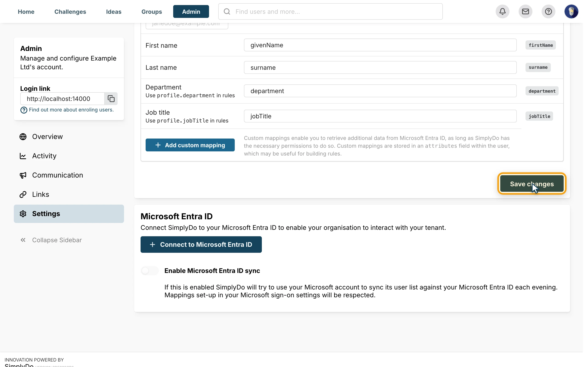Screen dimensions: 588x367
Task: Connect to Microsoft Entra ID
Action: point(201,245)
